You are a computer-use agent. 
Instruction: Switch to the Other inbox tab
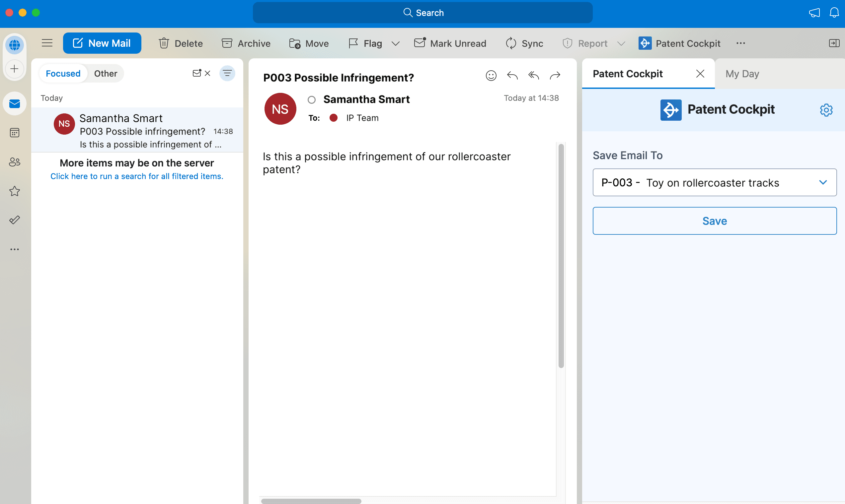(105, 73)
